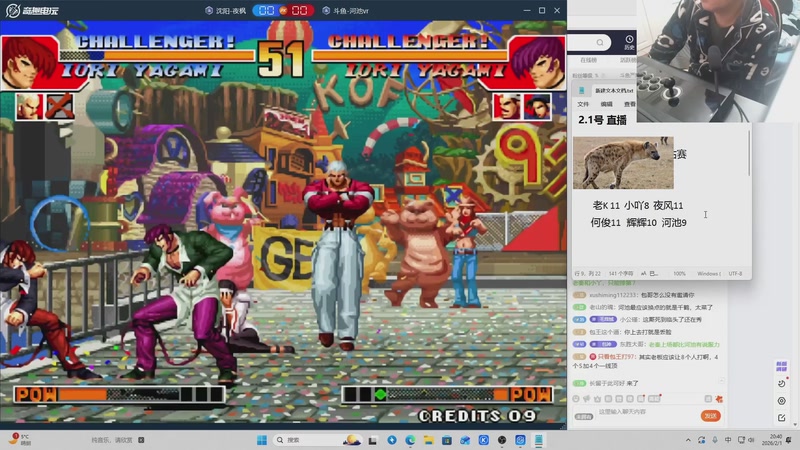This screenshot has width=800, height=450.
Task: Click the emoji smiley icon in the chat toolbar
Action: click(576, 398)
